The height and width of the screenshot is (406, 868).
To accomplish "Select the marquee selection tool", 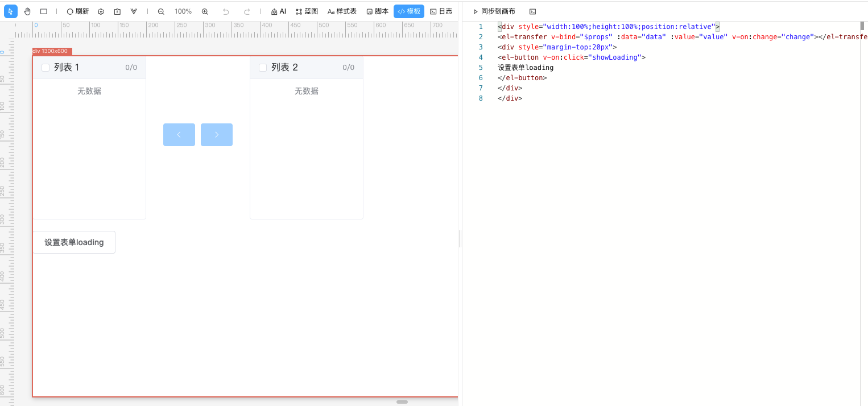I will 43,11.
